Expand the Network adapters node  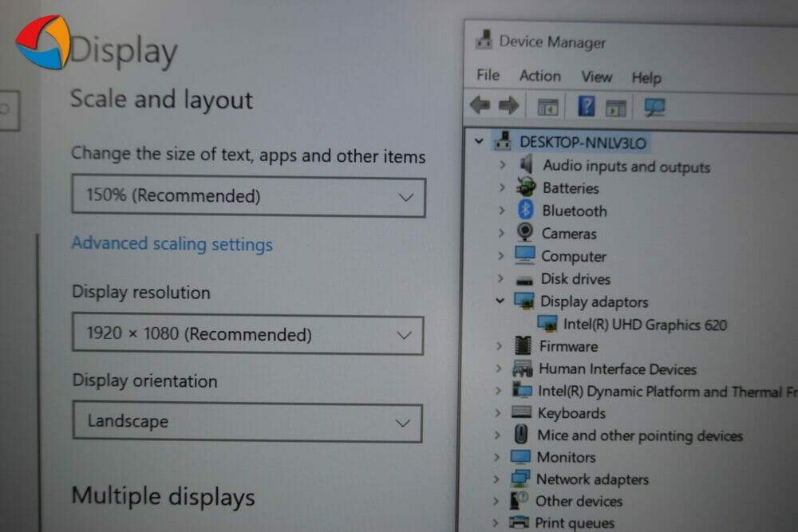pos(496,479)
